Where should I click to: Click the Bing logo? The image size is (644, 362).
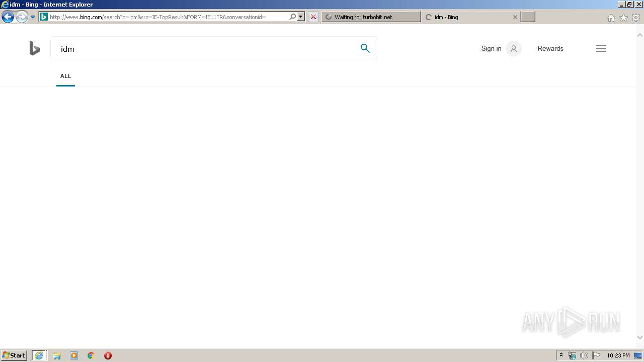click(x=35, y=48)
